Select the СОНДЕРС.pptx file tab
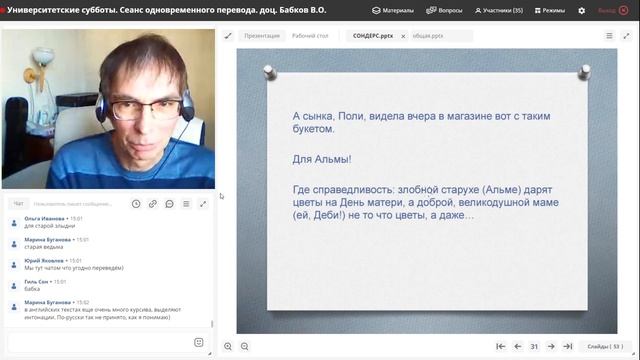The width and height of the screenshot is (640, 360). pos(373,36)
